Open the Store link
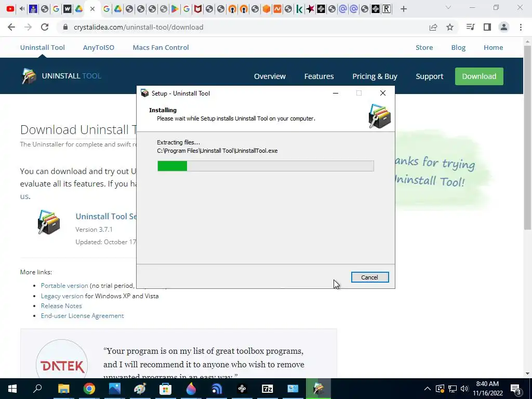 tap(424, 47)
